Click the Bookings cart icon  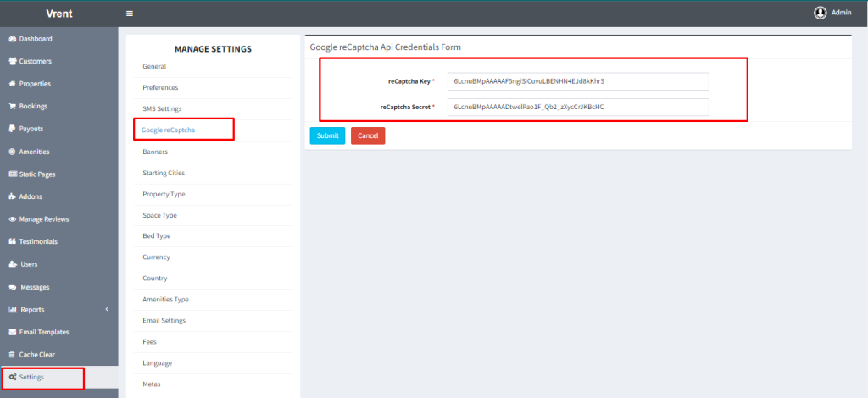pyautogui.click(x=12, y=107)
